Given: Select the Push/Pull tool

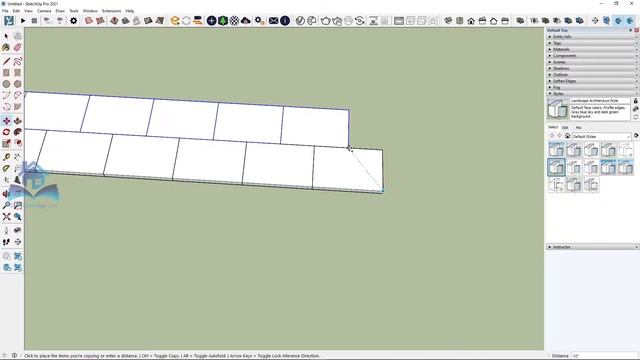Looking at the screenshot, I should click(x=18, y=121).
